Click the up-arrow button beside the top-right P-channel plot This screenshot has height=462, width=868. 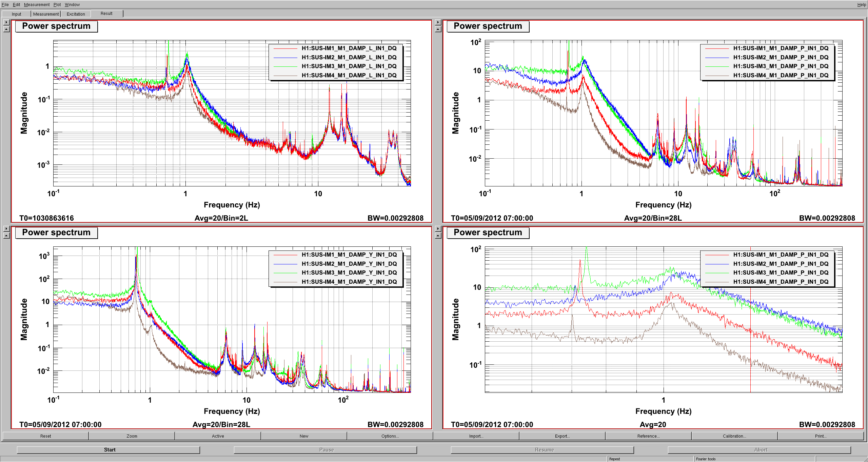point(438,29)
